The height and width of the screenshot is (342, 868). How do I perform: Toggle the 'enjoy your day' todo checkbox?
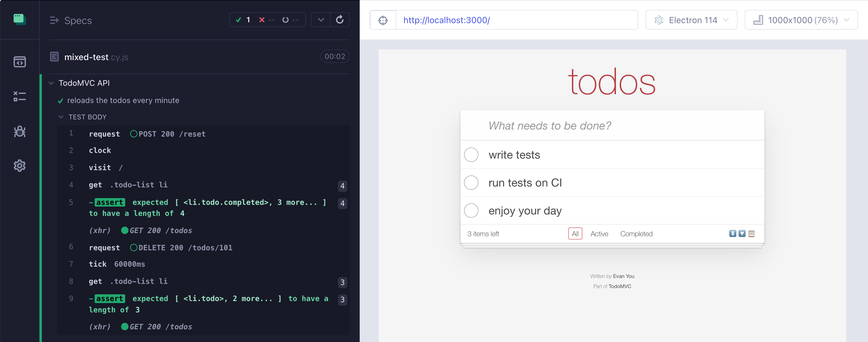(471, 211)
